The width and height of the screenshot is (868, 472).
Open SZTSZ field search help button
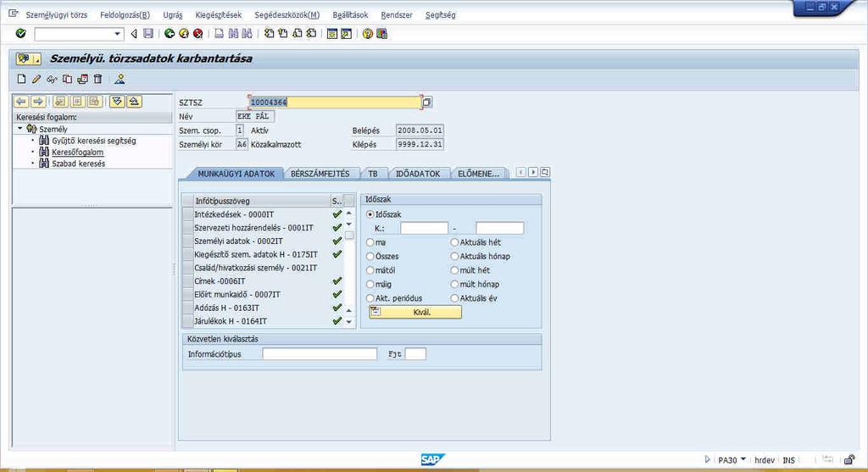pyautogui.click(x=427, y=102)
